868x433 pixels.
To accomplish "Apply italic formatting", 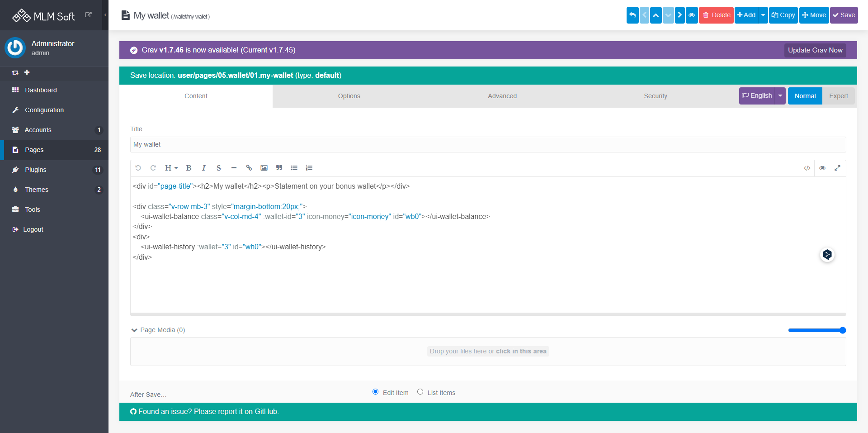I will coord(203,168).
